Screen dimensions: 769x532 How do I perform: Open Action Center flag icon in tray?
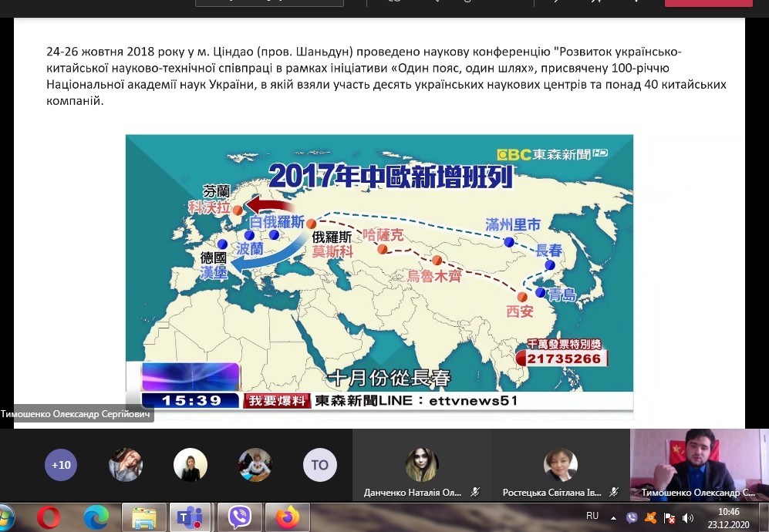669,518
